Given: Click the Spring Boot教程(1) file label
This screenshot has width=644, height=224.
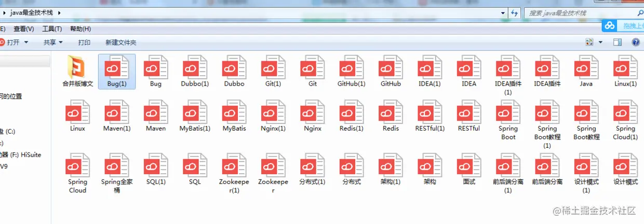Looking at the screenshot, I should click(x=547, y=137).
